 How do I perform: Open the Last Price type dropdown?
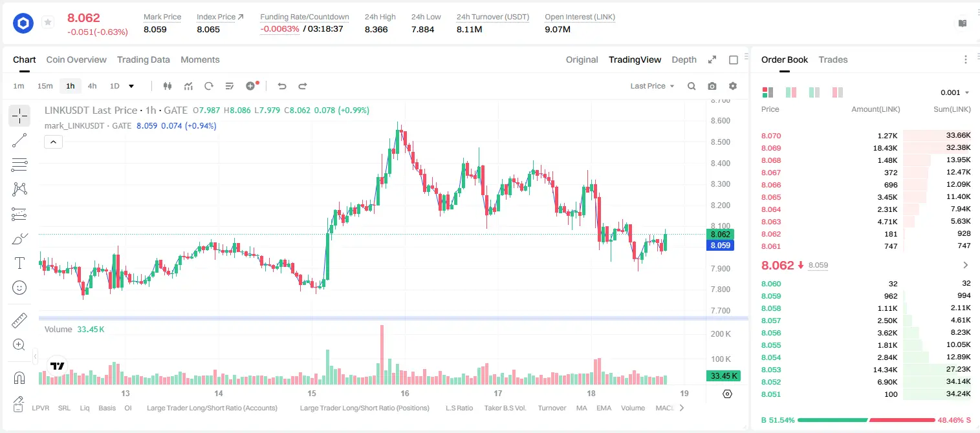pyautogui.click(x=652, y=86)
